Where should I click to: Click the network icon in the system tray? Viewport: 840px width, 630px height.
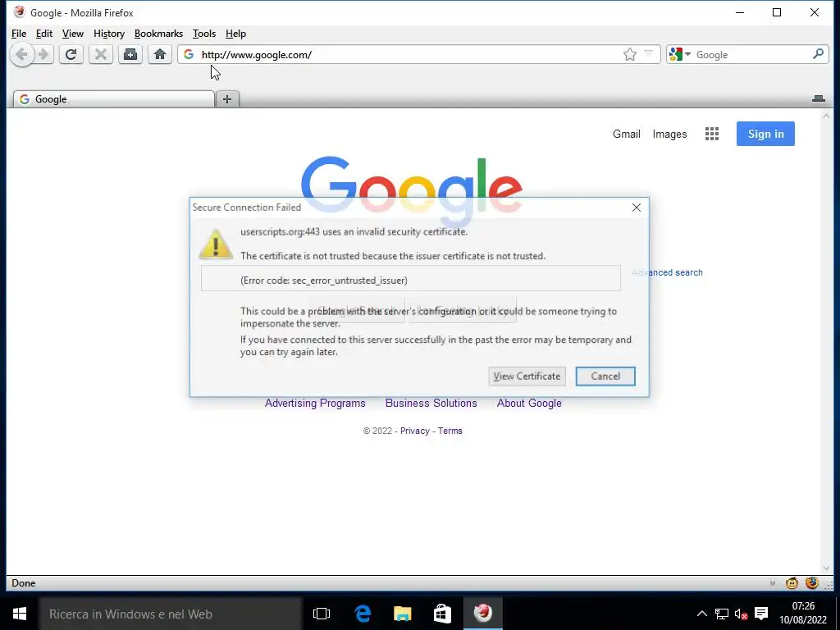coord(722,614)
